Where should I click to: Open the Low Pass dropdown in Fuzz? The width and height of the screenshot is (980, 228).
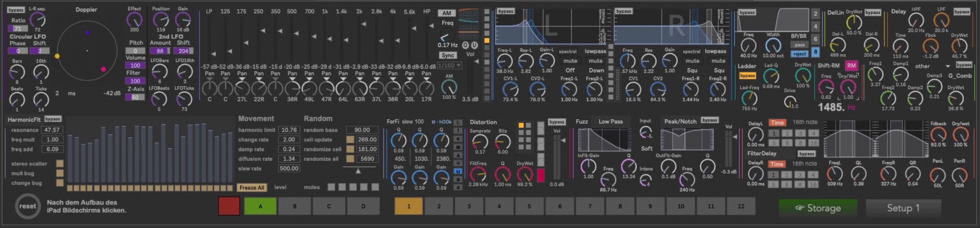(x=610, y=121)
